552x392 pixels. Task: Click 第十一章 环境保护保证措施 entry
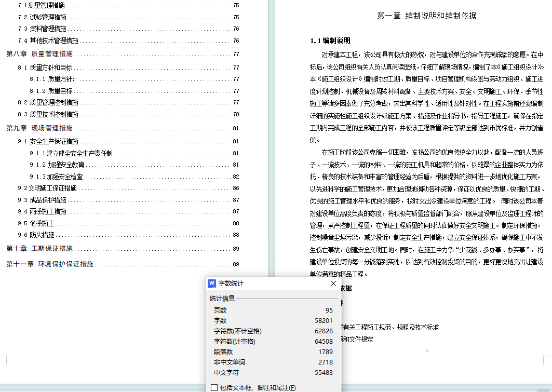point(50,264)
